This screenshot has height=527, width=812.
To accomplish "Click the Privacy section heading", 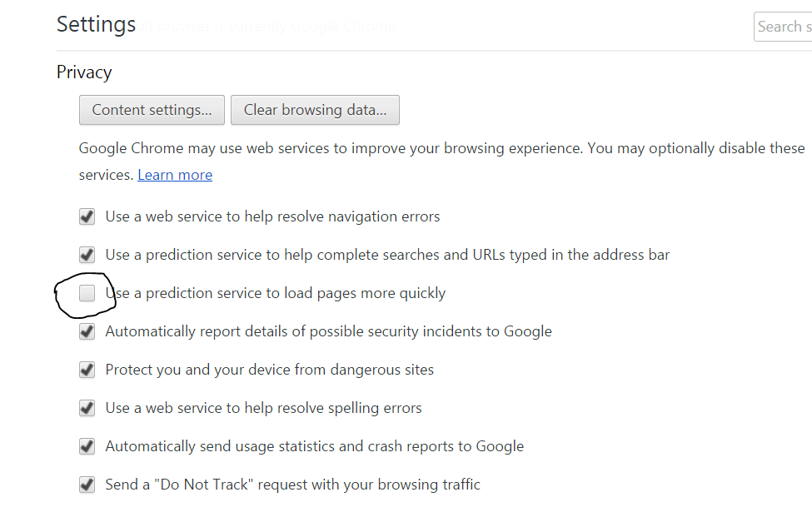I will click(x=84, y=72).
